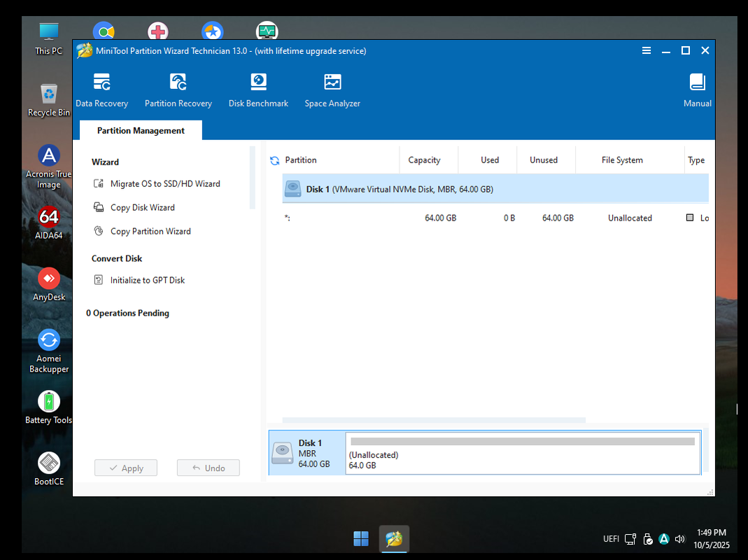Launch AIDA64 from desktop
The image size is (748, 560).
click(x=49, y=223)
